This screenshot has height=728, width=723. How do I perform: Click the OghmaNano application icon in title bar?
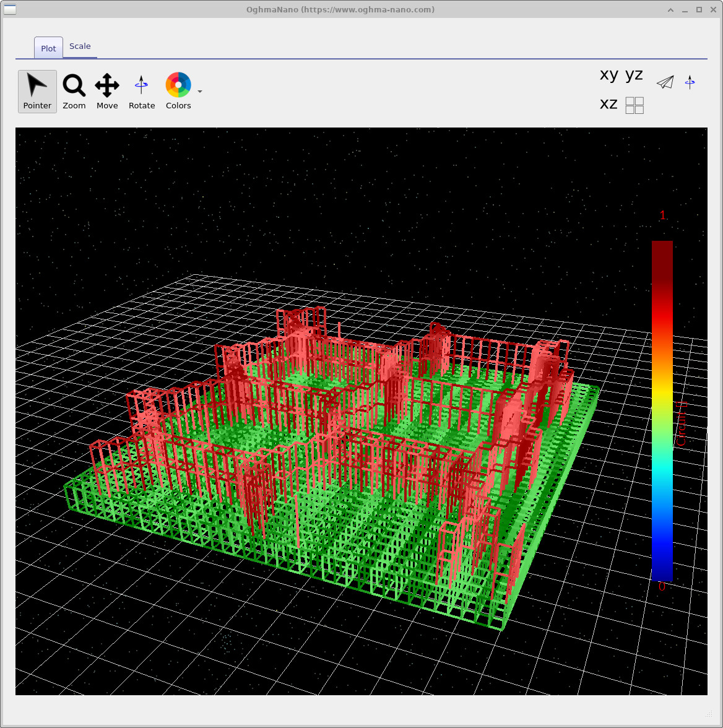[x=9, y=9]
